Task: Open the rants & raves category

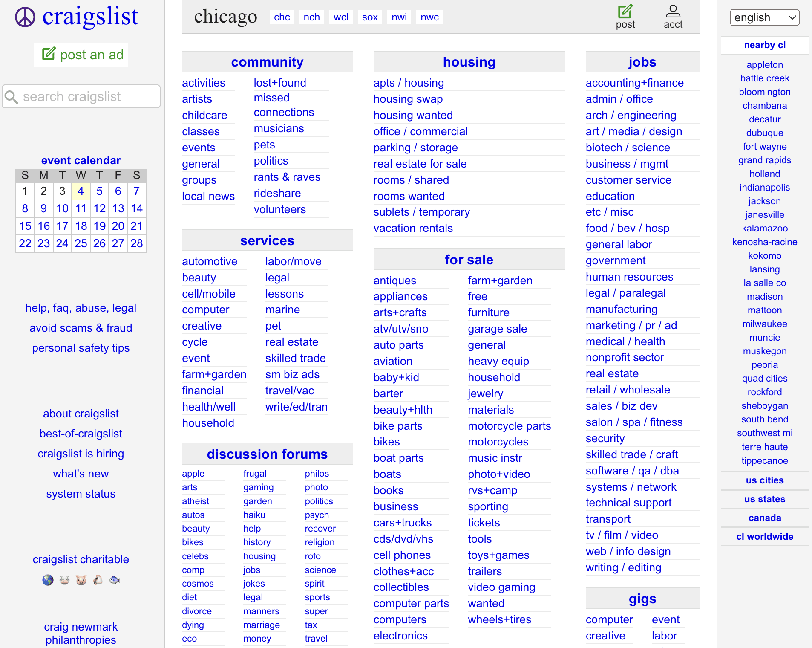Action: tap(287, 177)
